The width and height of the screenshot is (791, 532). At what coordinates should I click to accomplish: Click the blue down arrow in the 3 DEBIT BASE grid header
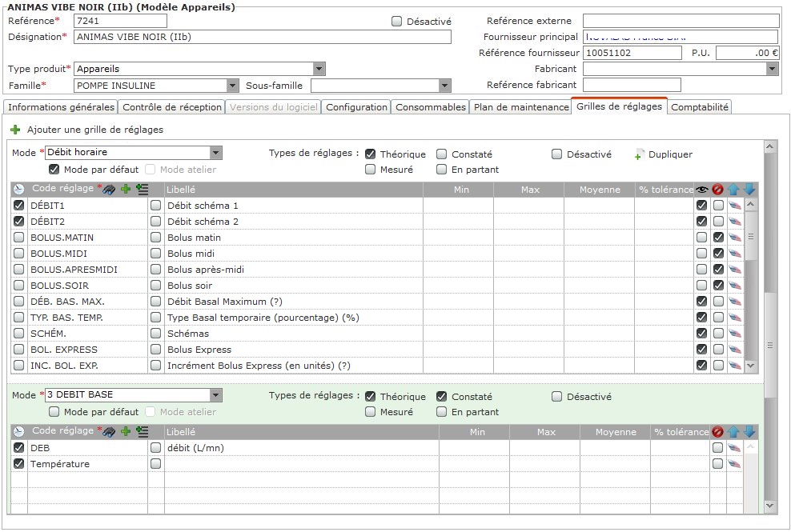pos(749,432)
